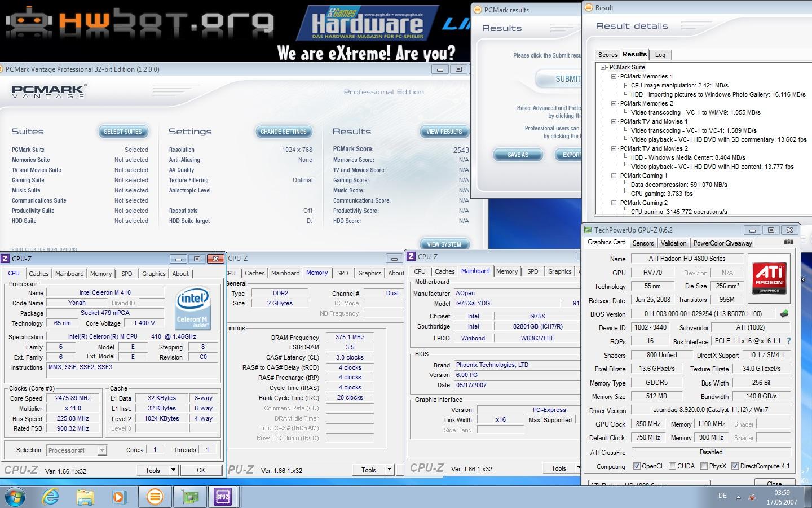Open the Validation tab in GPU-Z

(673, 243)
